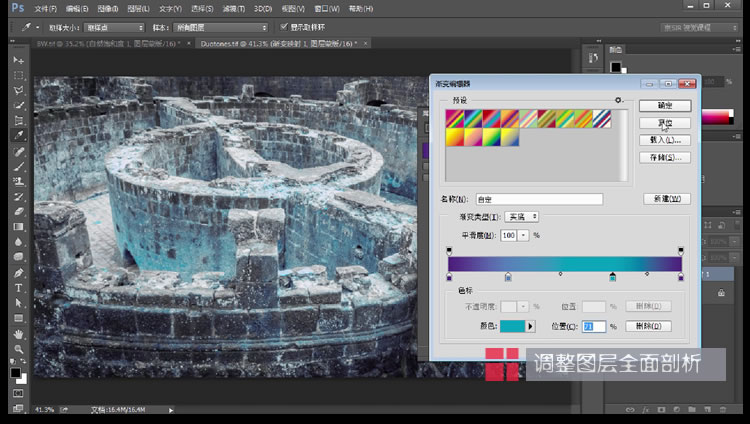
Task: Open the History panel icon in dock
Action: click(x=593, y=58)
